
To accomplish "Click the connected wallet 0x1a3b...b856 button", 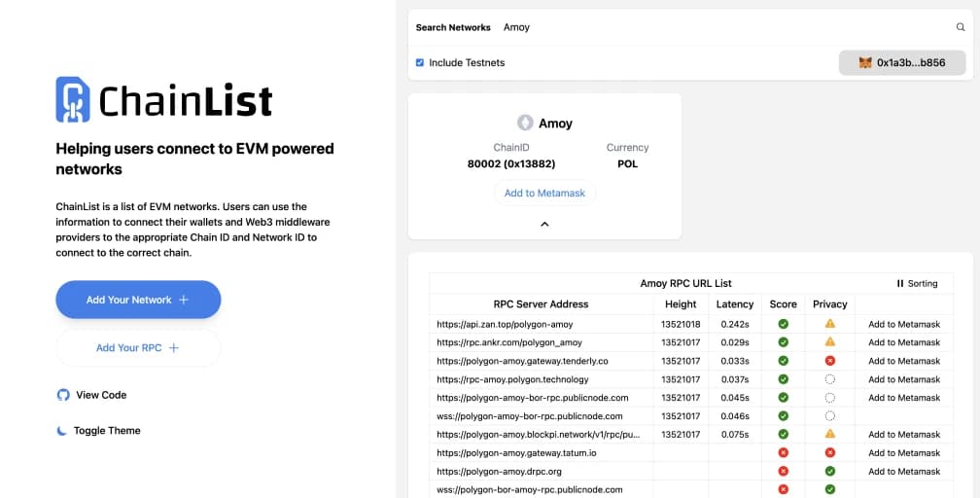I will [902, 62].
